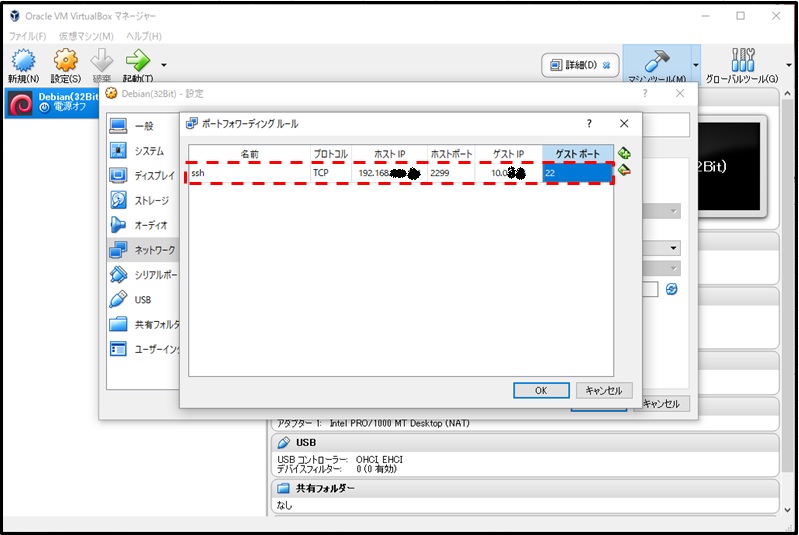Click the 詳細(D) details button

click(x=580, y=65)
